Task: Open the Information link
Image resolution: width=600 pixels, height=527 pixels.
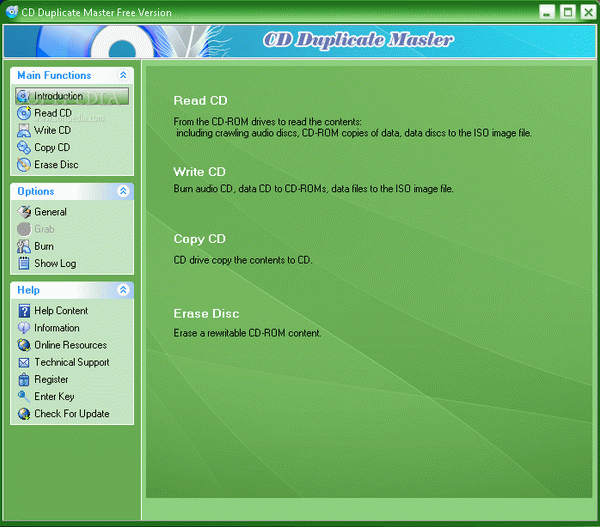Action: coord(57,328)
